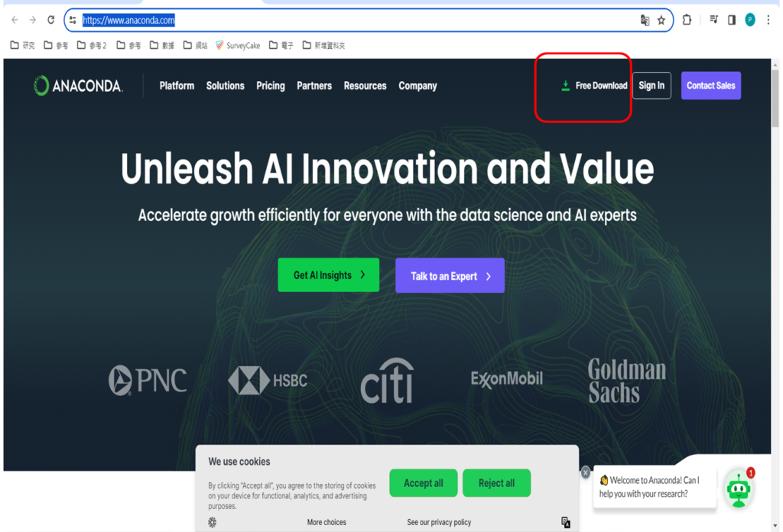
Task: Click the translate page icon in address bar
Action: tap(645, 21)
